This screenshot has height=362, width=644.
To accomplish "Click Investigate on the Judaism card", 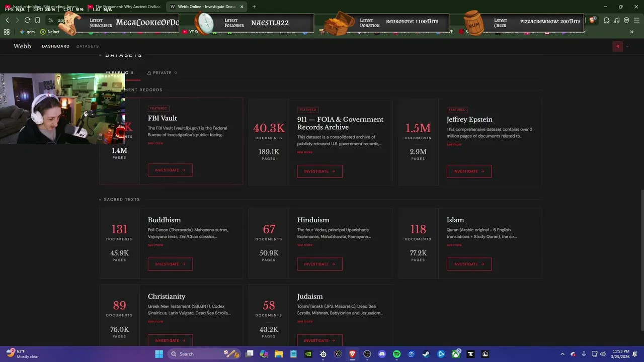I will (319, 340).
